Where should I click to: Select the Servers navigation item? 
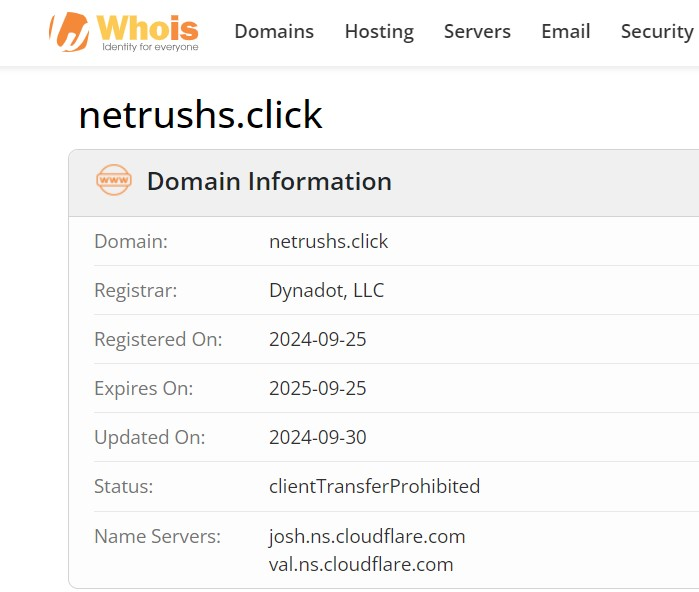click(477, 32)
